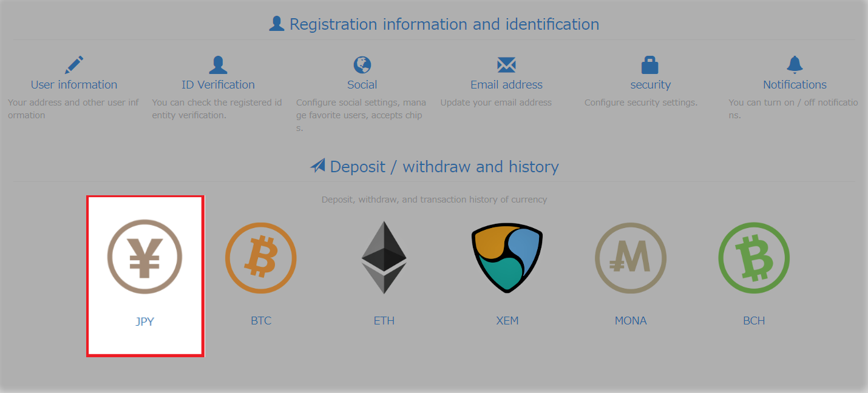
Task: Choose the XEM NEM shield icon
Action: tap(507, 258)
